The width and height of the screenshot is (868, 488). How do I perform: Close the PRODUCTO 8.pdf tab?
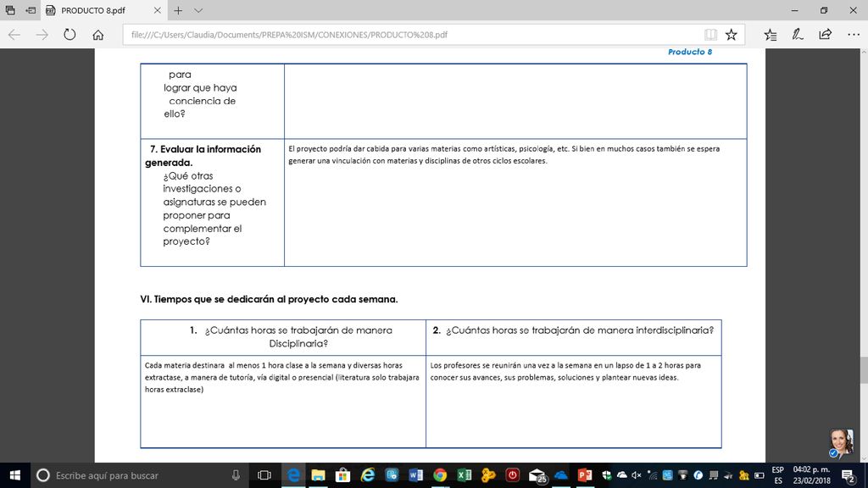pyautogui.click(x=157, y=10)
